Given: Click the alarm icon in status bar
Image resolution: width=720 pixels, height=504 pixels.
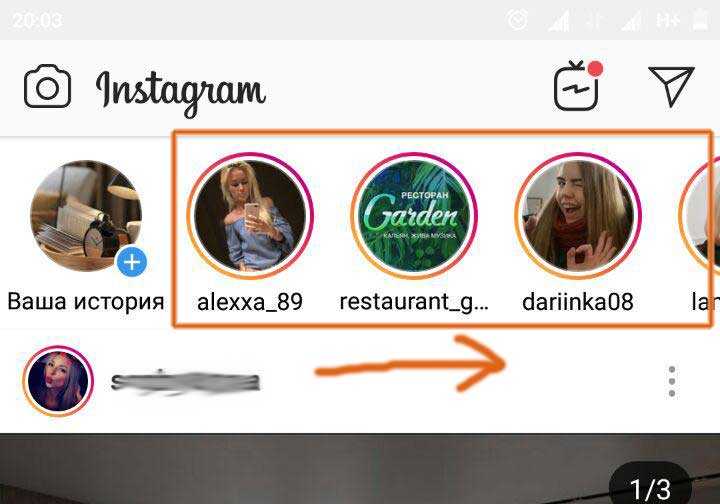Looking at the screenshot, I should click(x=518, y=20).
